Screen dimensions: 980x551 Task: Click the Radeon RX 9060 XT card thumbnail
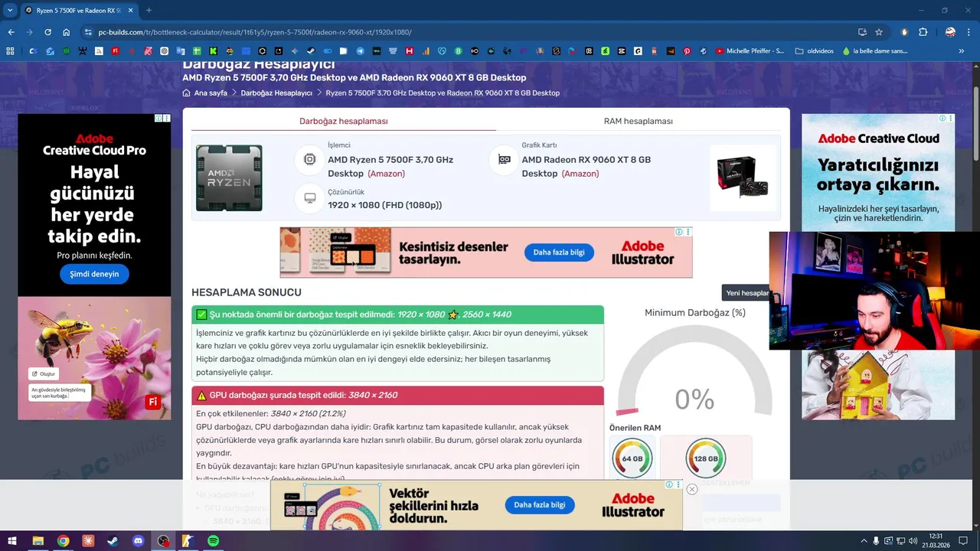743,178
